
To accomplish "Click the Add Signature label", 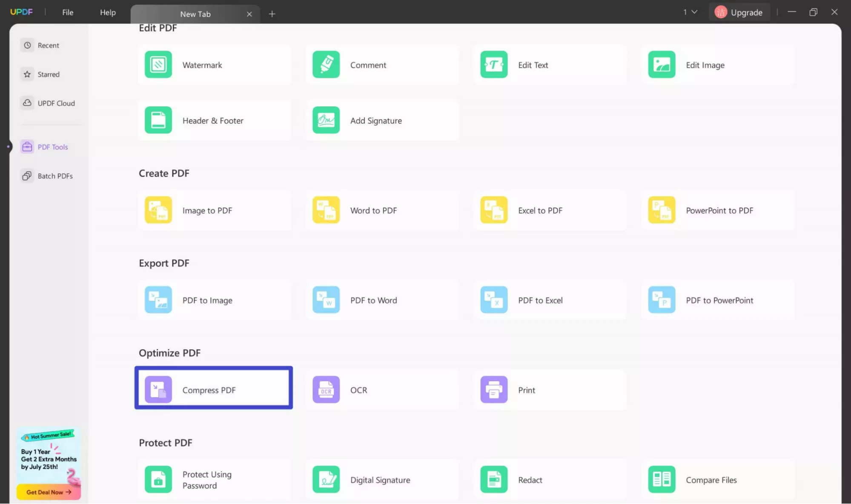I will click(x=376, y=120).
